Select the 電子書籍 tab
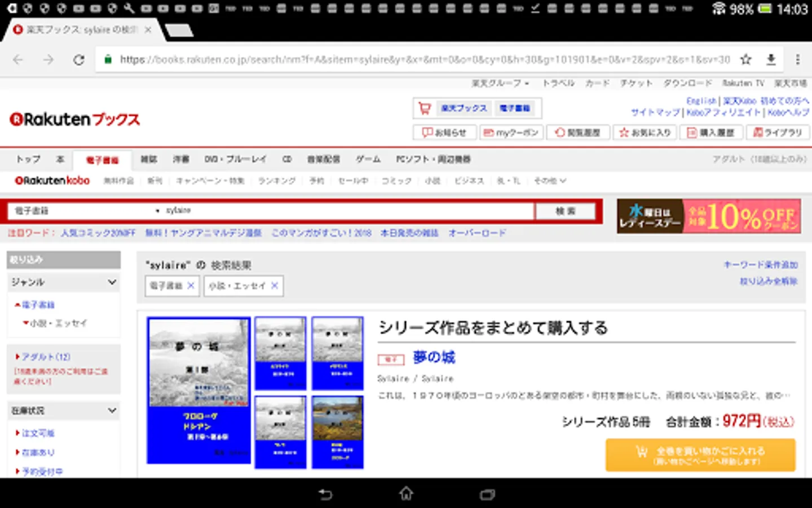 tap(102, 160)
